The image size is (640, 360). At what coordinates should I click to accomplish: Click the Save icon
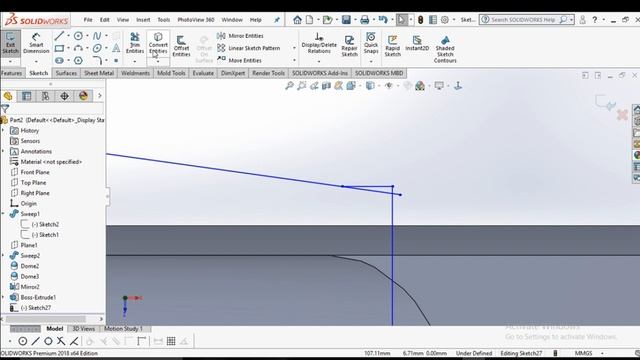[346, 20]
